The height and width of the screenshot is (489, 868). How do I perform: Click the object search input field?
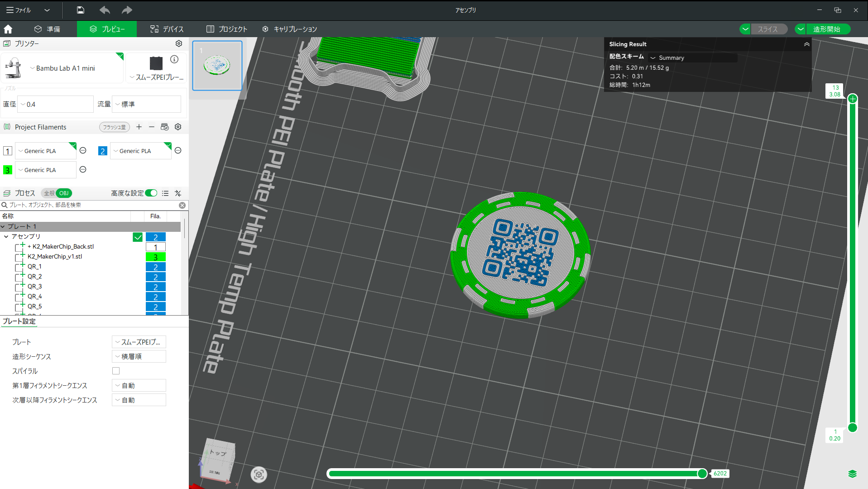(93, 205)
